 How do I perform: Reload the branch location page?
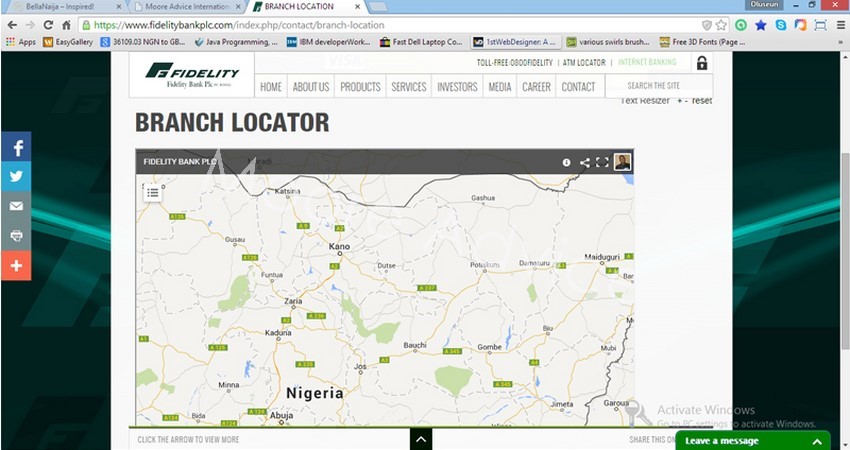[48, 25]
